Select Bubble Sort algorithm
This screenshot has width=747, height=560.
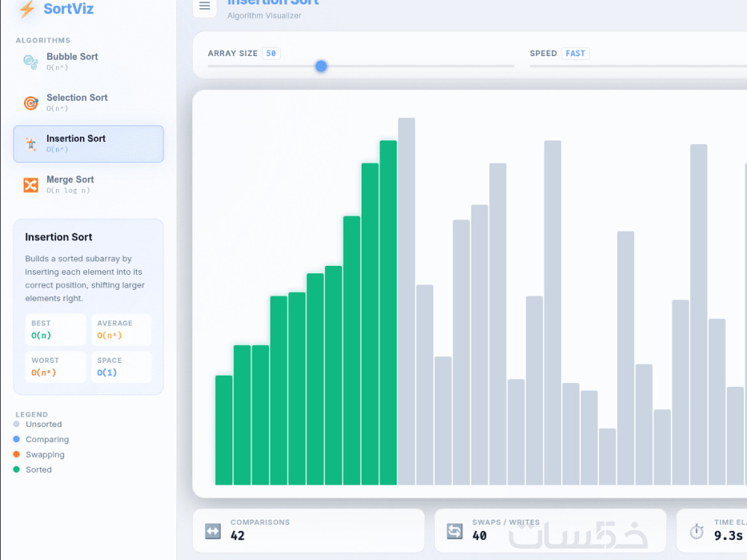click(x=89, y=62)
